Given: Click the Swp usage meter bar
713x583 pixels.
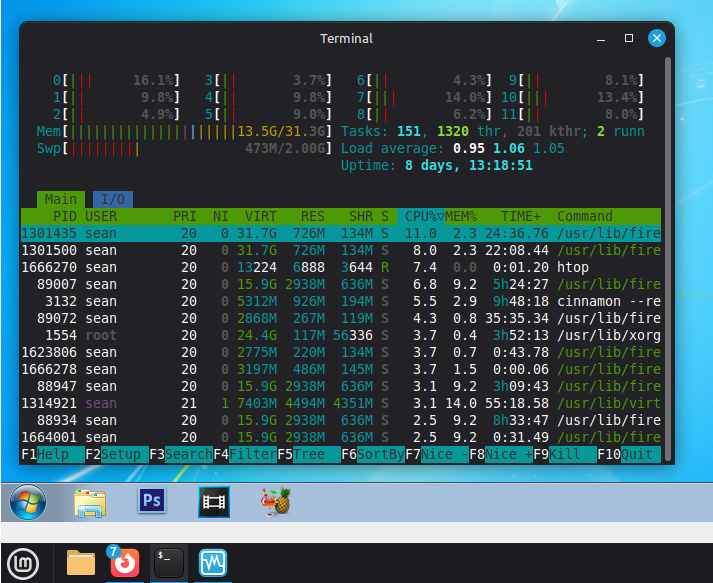Looking at the screenshot, I should [x=185, y=149].
